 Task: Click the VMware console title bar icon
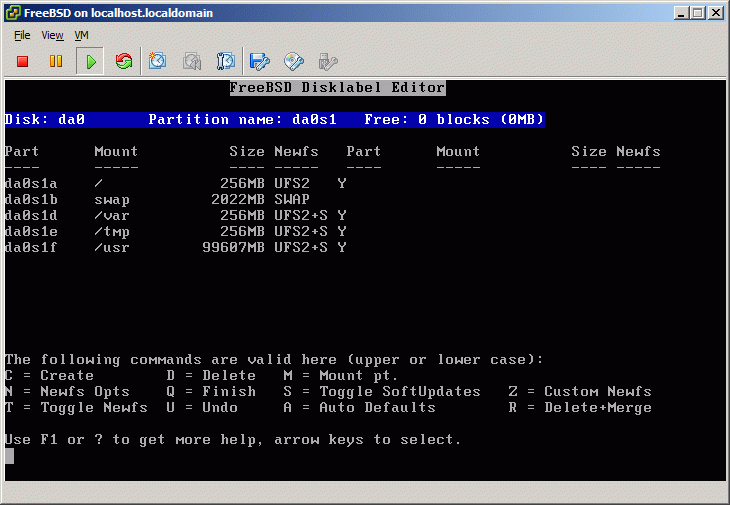pos(13,13)
